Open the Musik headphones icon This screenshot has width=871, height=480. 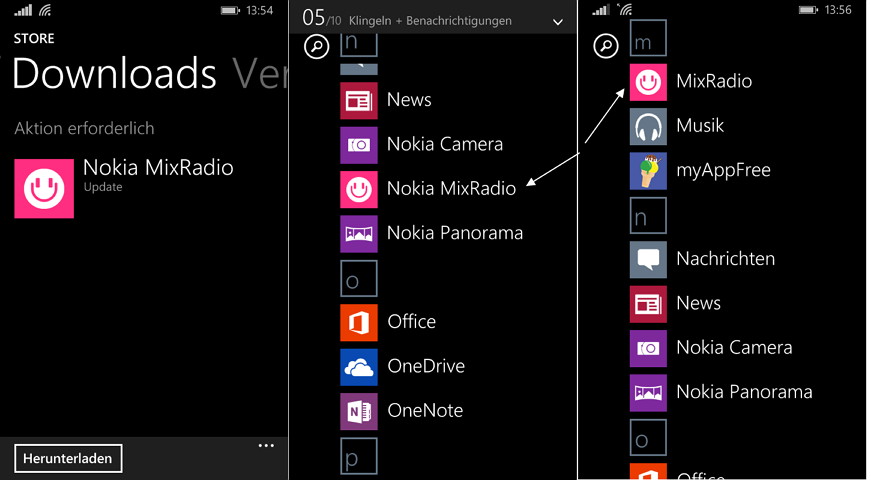pyautogui.click(x=648, y=127)
